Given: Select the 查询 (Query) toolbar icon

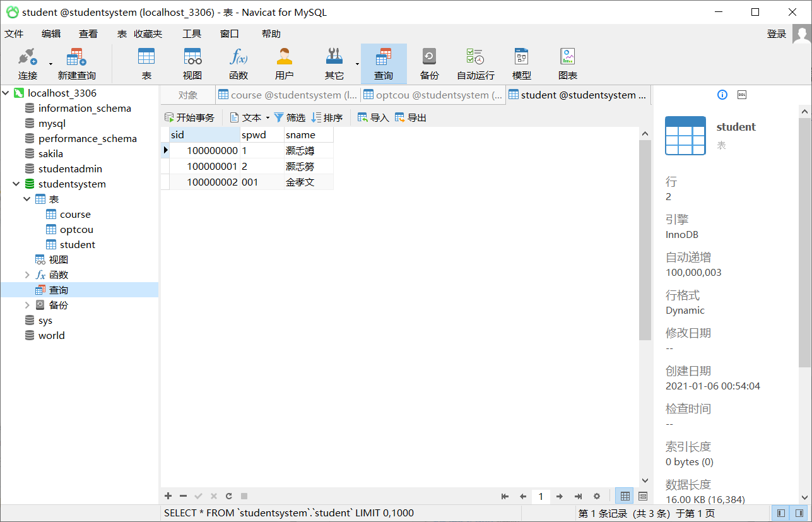Looking at the screenshot, I should click(x=384, y=64).
